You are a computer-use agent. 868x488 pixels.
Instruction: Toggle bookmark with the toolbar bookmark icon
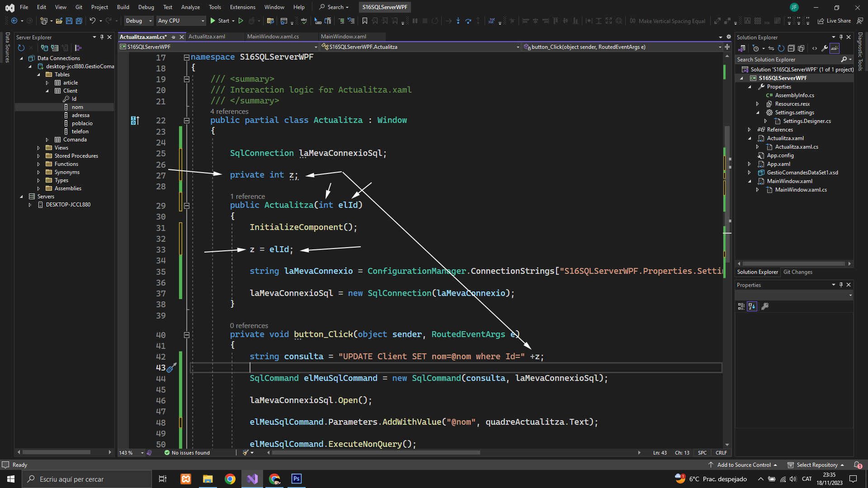pyautogui.click(x=364, y=21)
